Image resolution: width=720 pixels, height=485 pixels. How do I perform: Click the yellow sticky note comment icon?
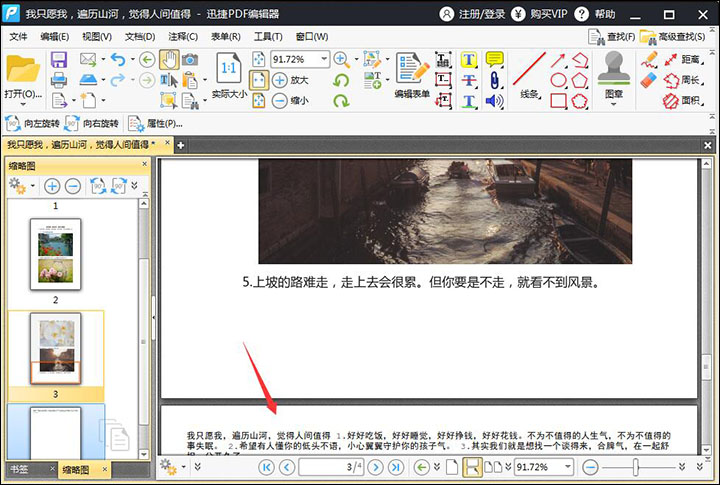coord(494,59)
